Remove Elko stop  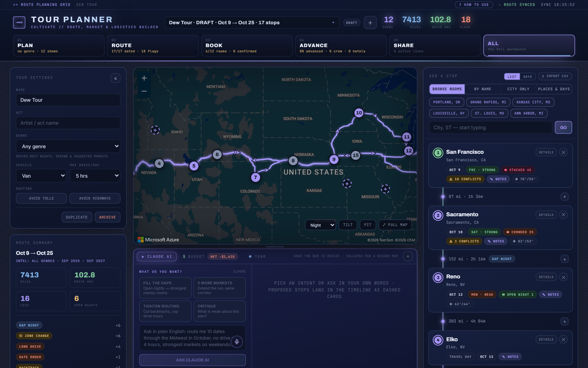(563, 340)
